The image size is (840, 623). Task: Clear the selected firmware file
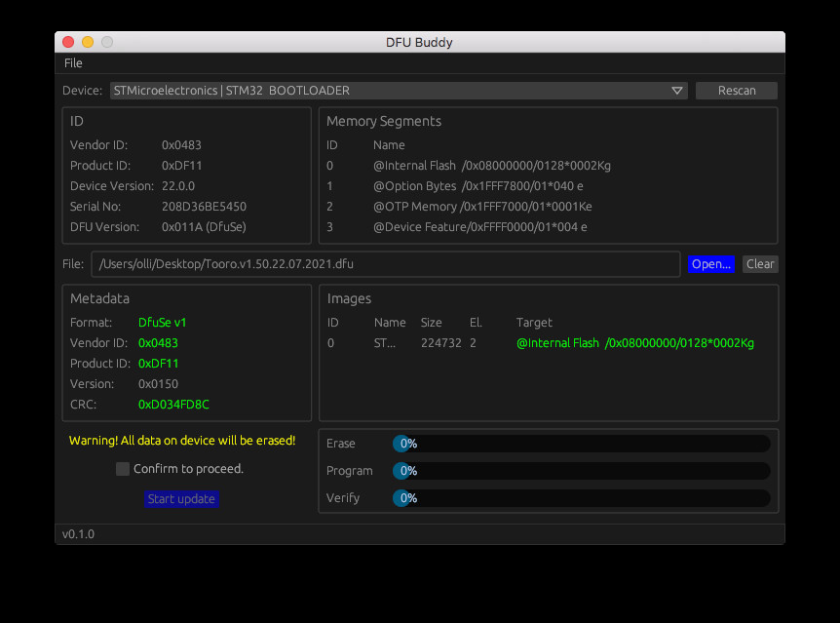click(x=760, y=264)
